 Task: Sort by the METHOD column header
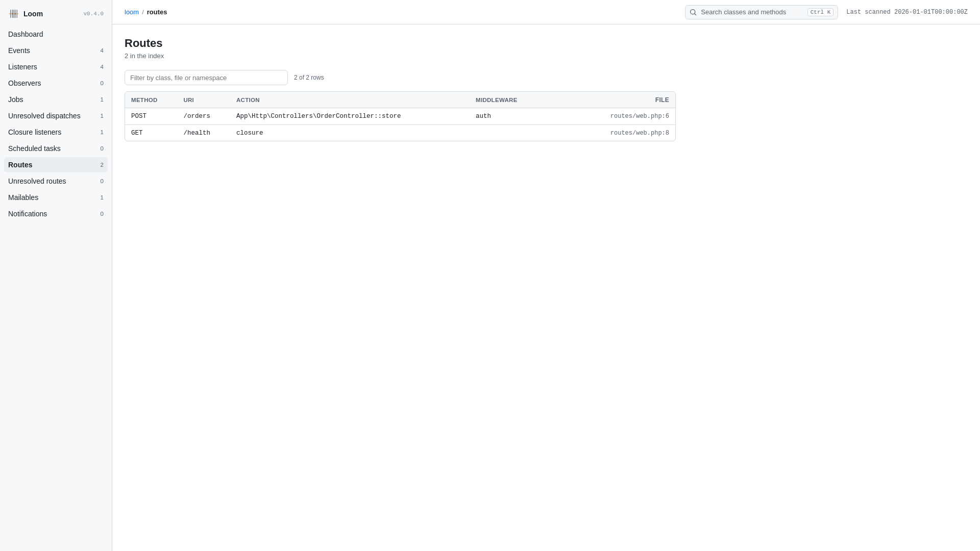tap(144, 100)
